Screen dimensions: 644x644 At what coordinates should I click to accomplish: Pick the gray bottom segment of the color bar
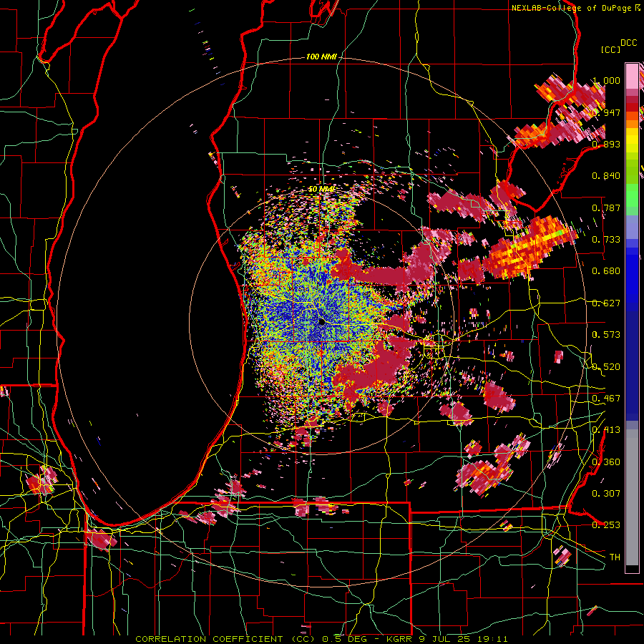pos(632,497)
